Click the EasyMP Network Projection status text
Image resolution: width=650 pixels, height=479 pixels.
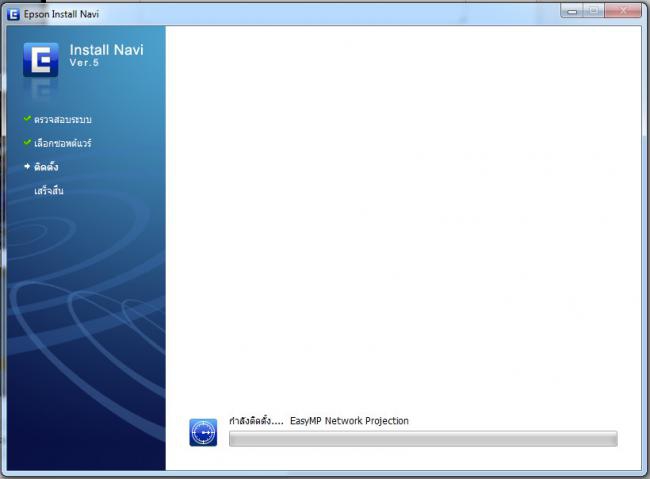tap(319, 421)
